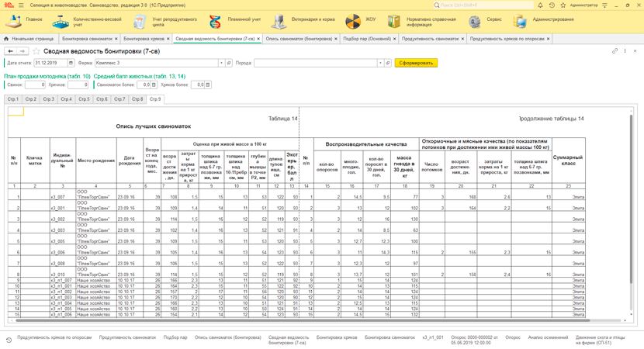Switch to Бонитировка хряков tab

[144, 39]
